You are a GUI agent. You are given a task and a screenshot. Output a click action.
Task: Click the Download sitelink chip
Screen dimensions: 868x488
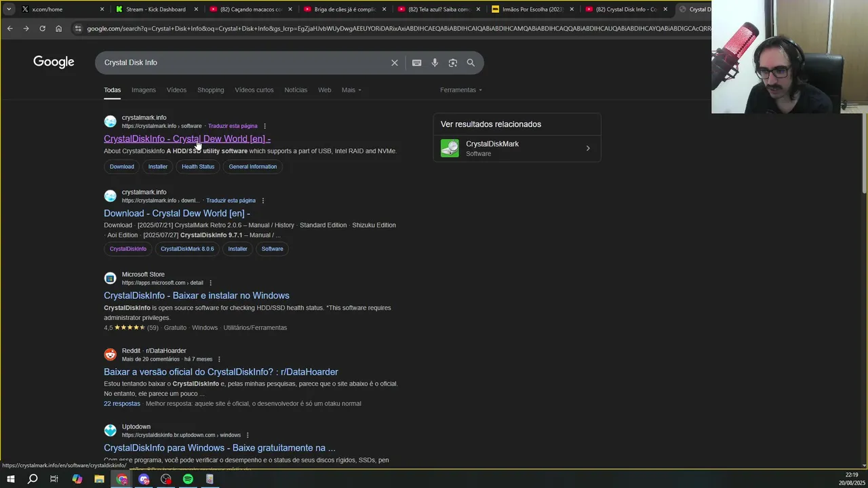(122, 167)
